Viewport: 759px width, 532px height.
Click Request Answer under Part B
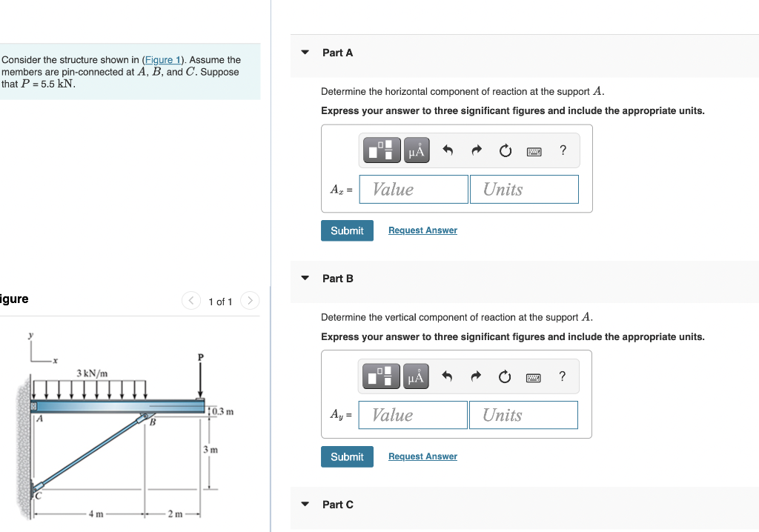422,456
